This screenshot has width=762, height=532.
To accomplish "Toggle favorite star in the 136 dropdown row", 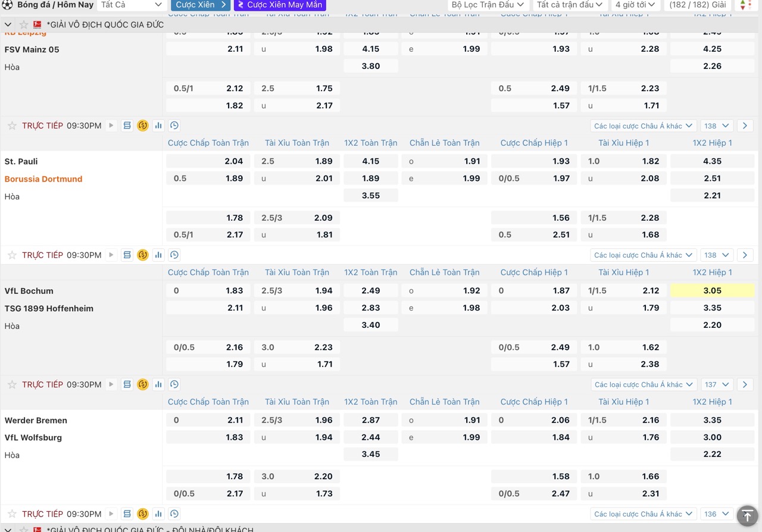I will 12,514.
